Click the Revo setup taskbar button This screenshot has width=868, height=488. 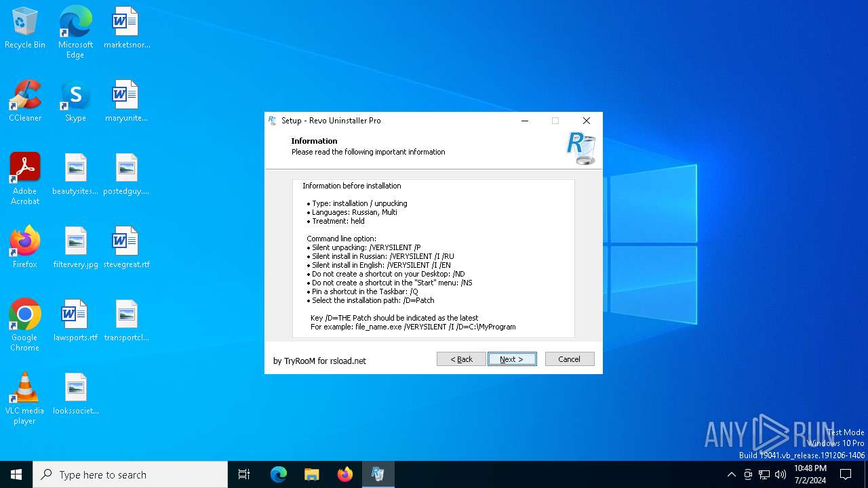[378, 474]
